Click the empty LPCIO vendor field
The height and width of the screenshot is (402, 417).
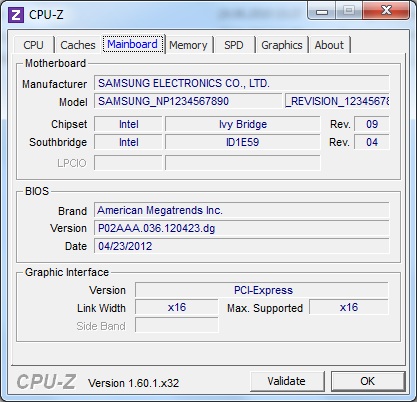pos(128,163)
